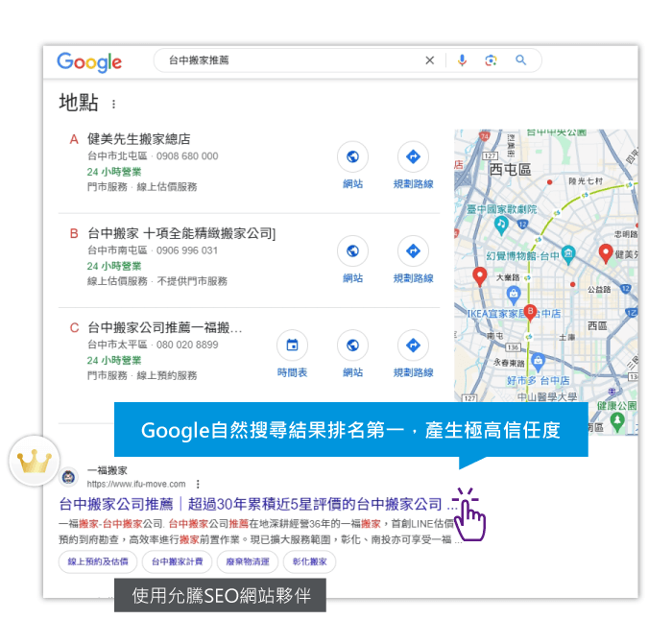
Task: Click 幻覺博物館-台中 marker on the map
Action: coord(568,255)
